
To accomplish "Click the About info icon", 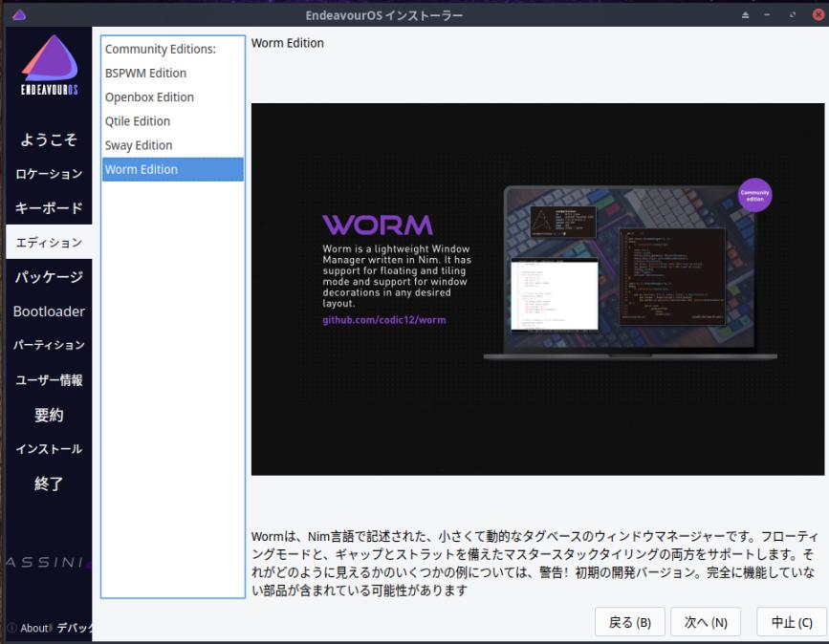I will point(12,628).
